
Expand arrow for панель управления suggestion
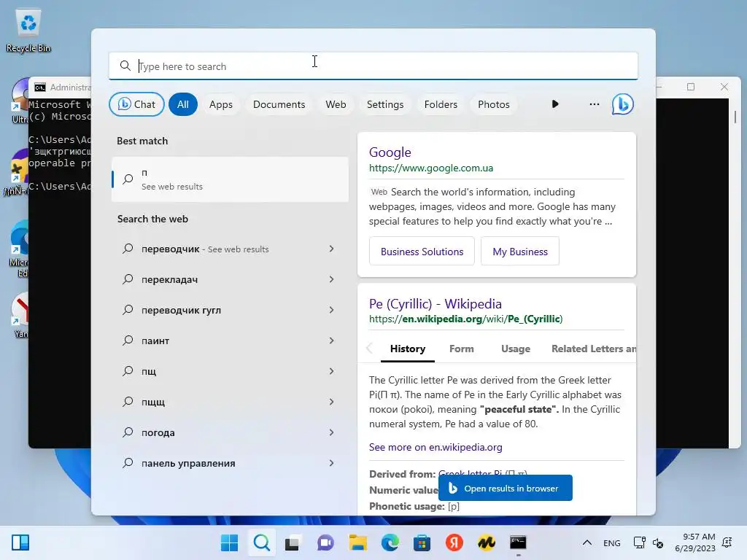[x=332, y=463]
